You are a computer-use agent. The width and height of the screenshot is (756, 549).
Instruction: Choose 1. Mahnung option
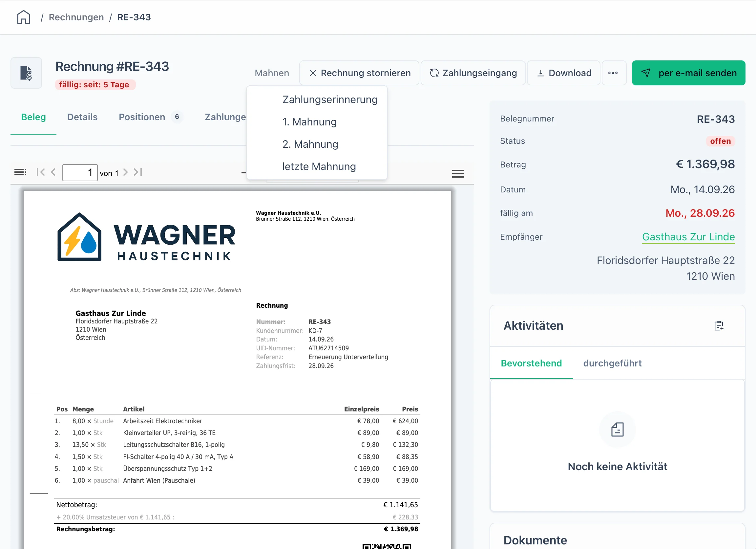pos(309,122)
